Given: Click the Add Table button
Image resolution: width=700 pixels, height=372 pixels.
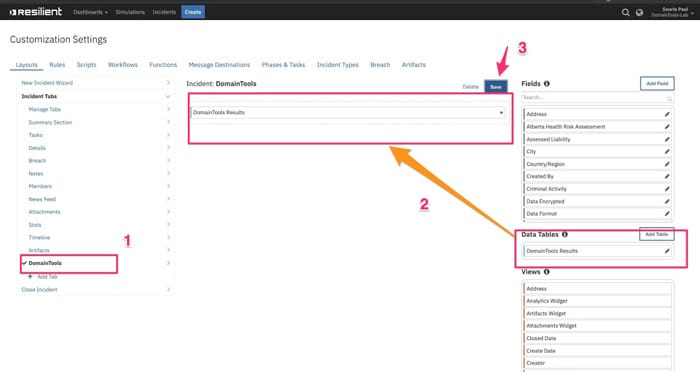Looking at the screenshot, I should point(656,234).
